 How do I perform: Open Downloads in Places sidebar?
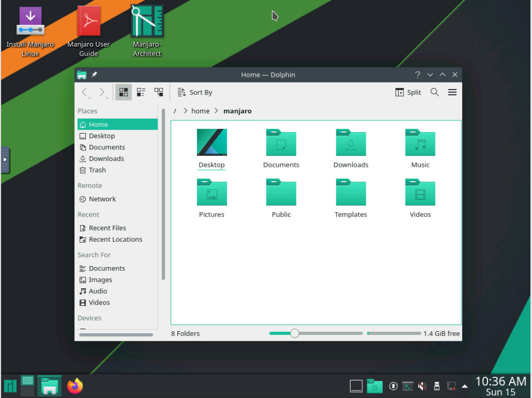tap(118, 158)
